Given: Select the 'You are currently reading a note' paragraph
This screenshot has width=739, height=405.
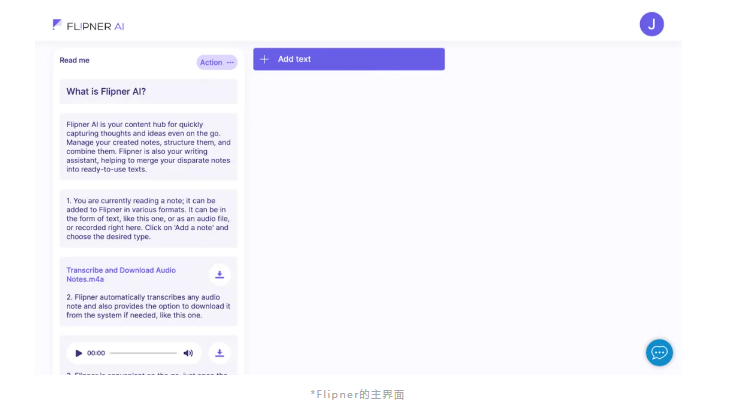Looking at the screenshot, I should click(x=148, y=218).
